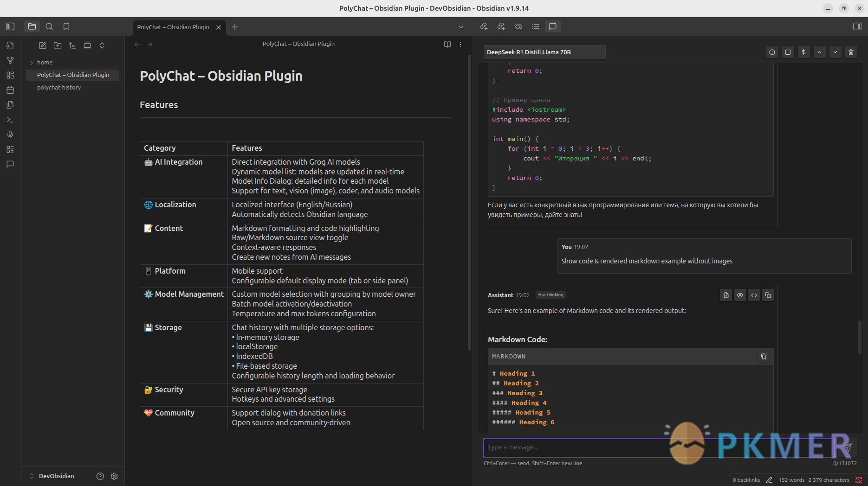Create a new folder

58,45
